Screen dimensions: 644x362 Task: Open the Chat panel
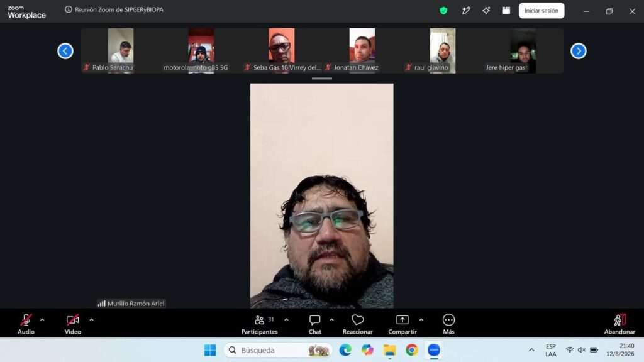(x=315, y=324)
